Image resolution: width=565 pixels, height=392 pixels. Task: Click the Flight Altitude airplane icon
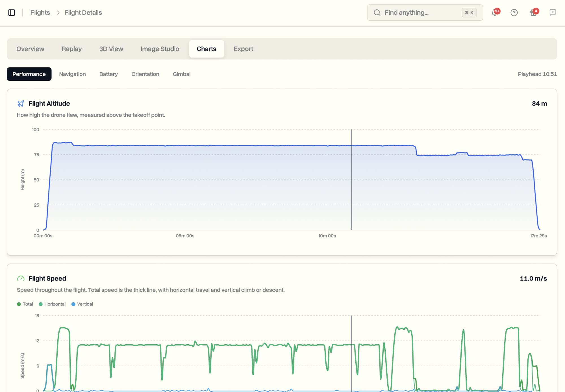point(21,104)
